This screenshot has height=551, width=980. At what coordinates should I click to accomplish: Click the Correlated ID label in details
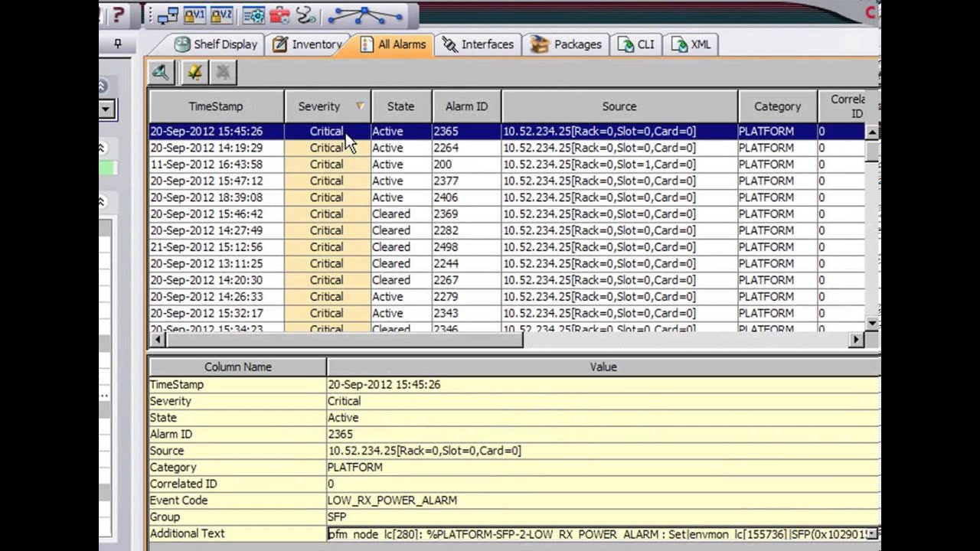tap(184, 484)
